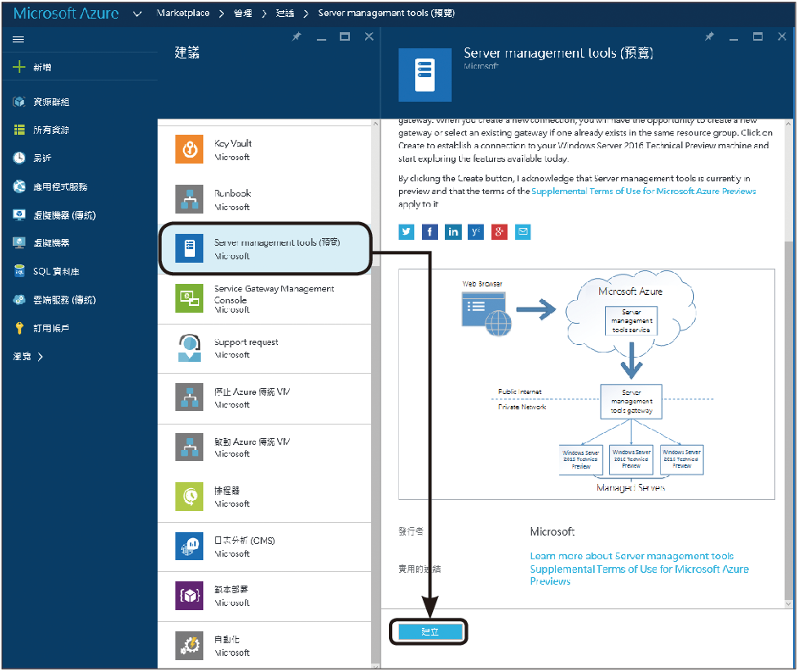Select the 範本部署 template deployment icon

[x=190, y=596]
